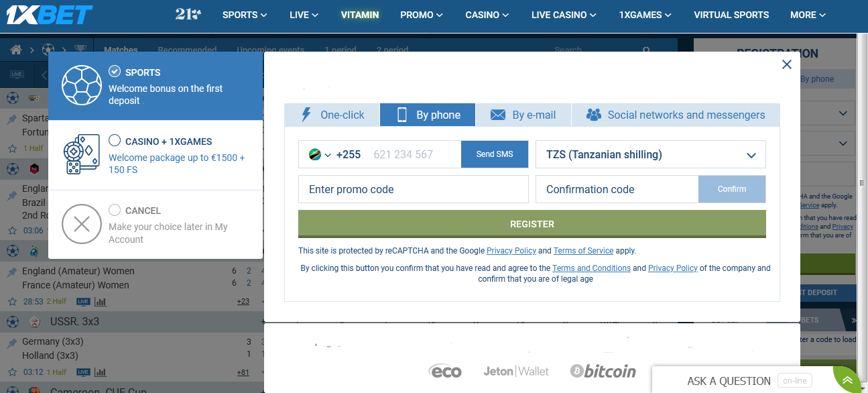The width and height of the screenshot is (868, 393).
Task: Open the TZS currency dropdown
Action: point(651,154)
